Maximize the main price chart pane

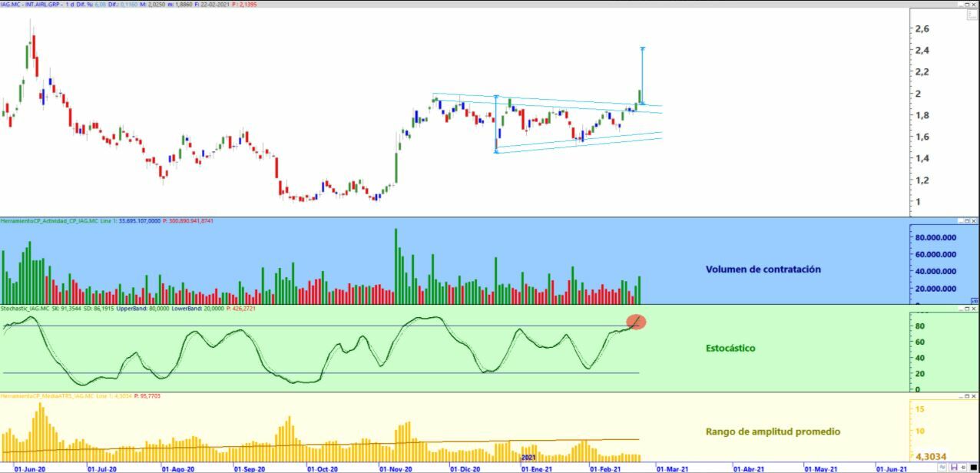point(967,5)
